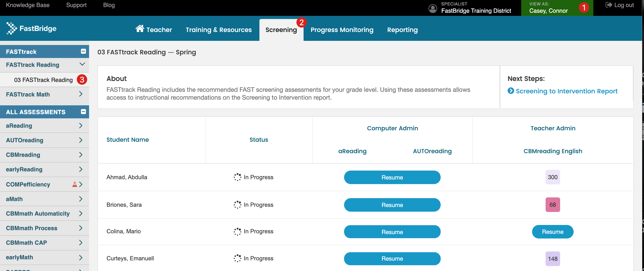This screenshot has height=271, width=644.
Task: Click the score 300 for Ahmad, Abdulla
Action: pos(553,177)
